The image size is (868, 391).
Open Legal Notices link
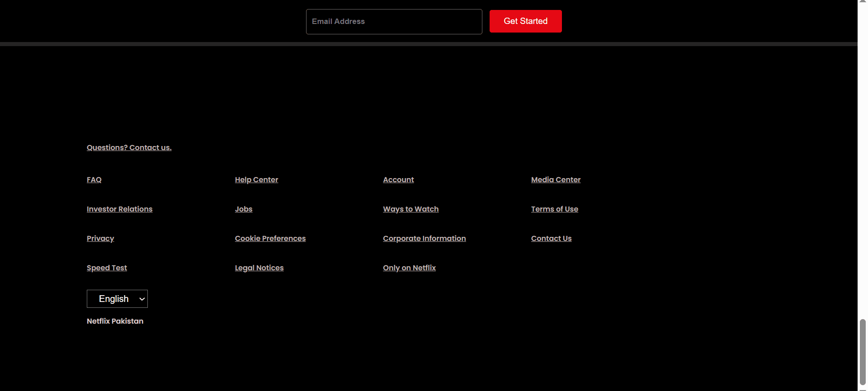coord(259,268)
